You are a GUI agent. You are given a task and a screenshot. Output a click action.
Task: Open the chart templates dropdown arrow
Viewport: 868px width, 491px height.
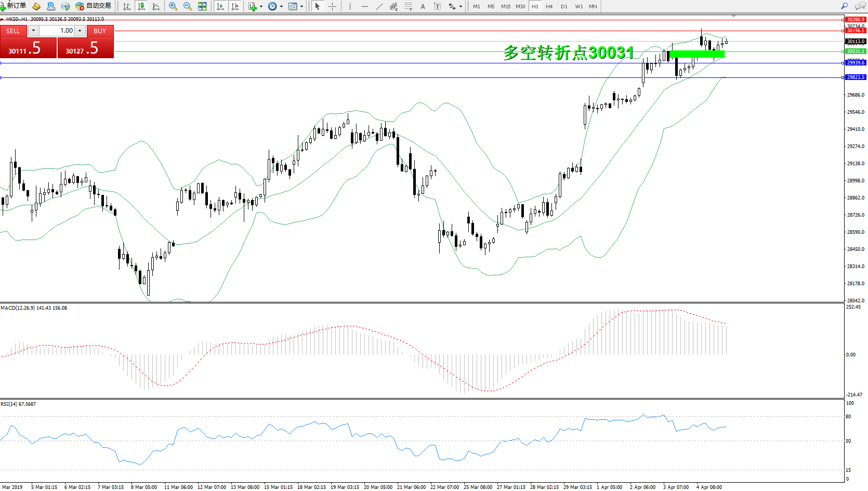click(301, 7)
